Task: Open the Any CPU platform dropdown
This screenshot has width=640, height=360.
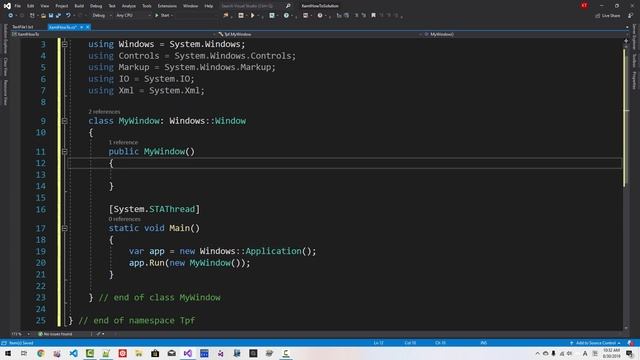Action: 133,16
